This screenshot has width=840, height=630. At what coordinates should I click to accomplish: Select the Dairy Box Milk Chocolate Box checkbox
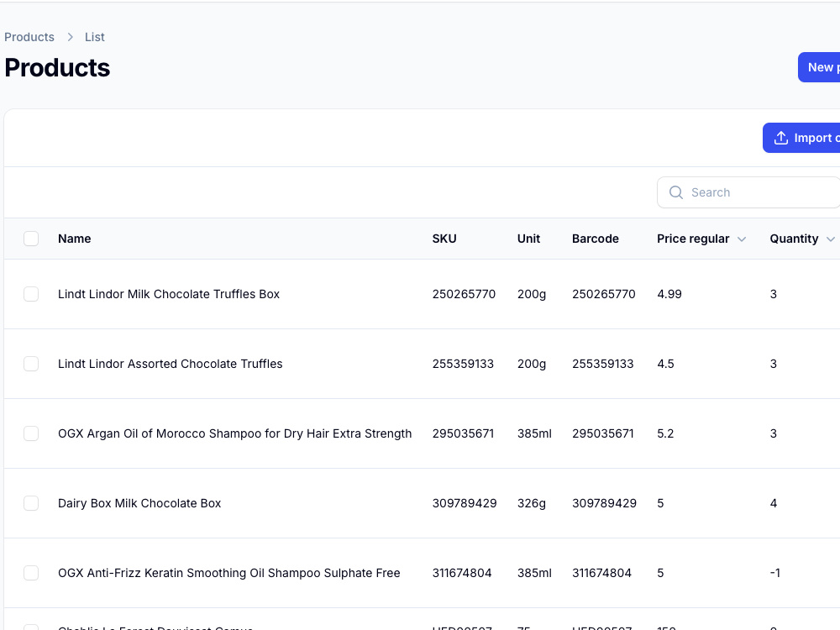coord(31,503)
